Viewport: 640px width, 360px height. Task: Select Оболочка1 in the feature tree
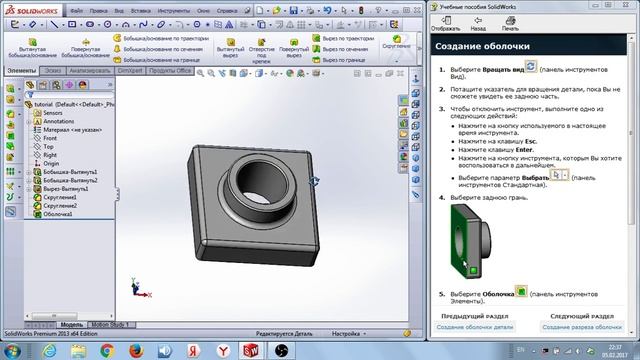pyautogui.click(x=58, y=214)
